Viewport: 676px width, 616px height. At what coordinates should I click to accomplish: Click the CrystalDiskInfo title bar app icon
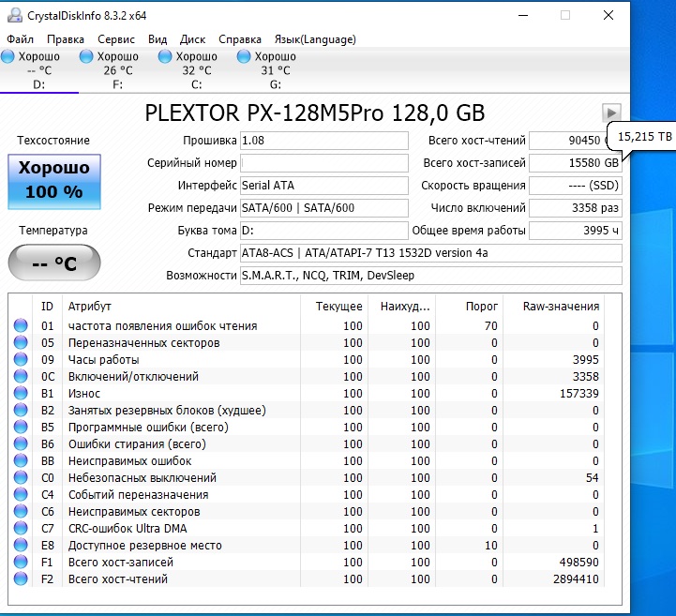(12, 15)
